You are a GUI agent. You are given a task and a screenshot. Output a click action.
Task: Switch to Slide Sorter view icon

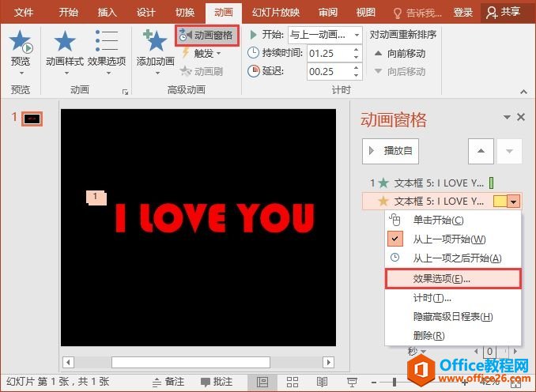pos(293,382)
